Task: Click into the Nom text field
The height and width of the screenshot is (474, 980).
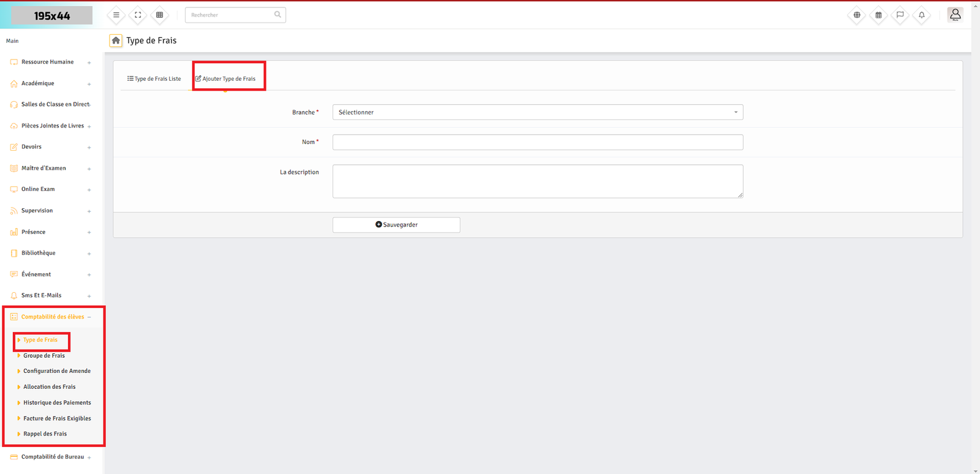Action: point(537,142)
